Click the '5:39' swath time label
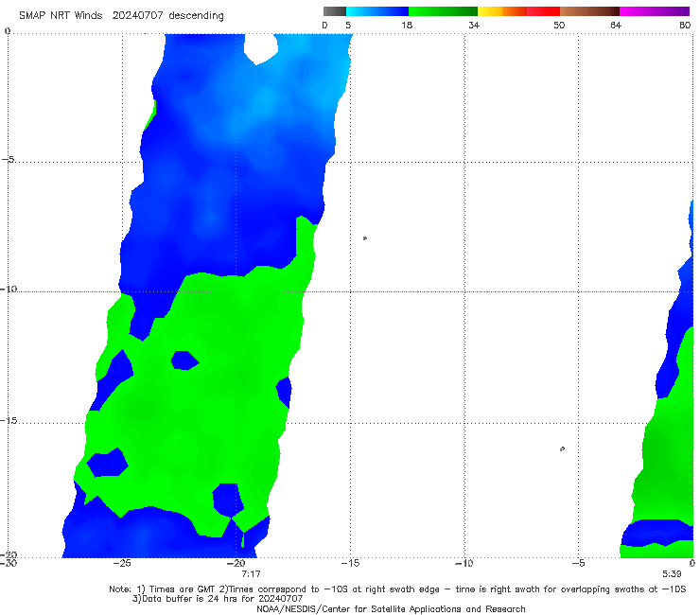 point(672,574)
